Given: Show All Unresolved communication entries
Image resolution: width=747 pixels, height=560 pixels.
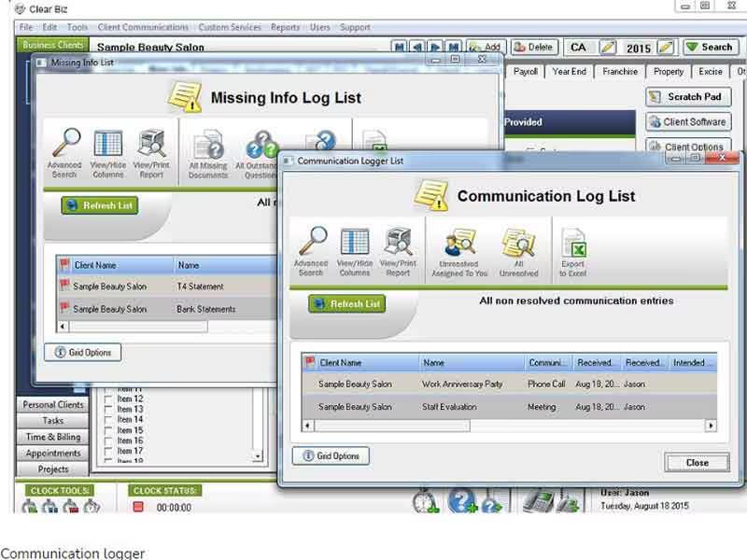Looking at the screenshot, I should [519, 252].
